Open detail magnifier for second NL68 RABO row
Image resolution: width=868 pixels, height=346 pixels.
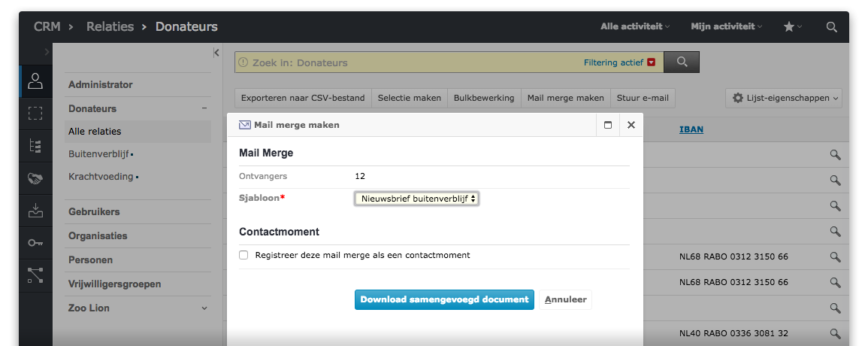pos(836,282)
